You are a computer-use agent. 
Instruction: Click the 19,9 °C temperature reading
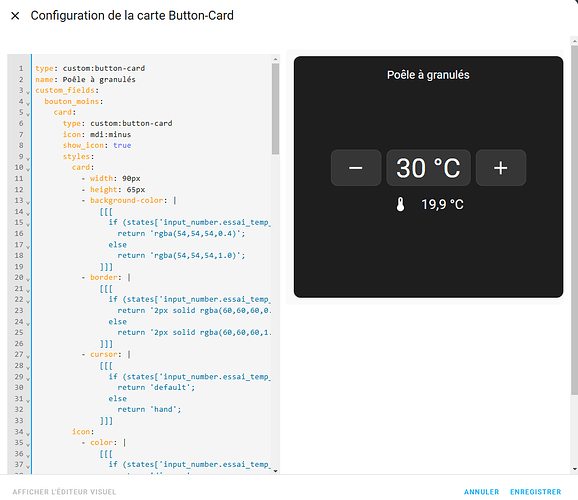pyautogui.click(x=442, y=204)
